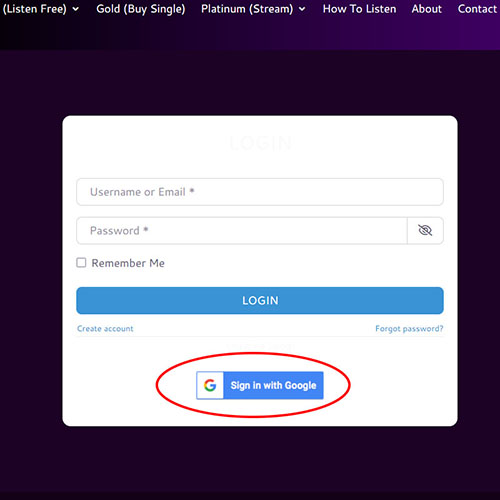This screenshot has height=500, width=500.
Task: Click the blue LOGIN button
Action: point(260,300)
